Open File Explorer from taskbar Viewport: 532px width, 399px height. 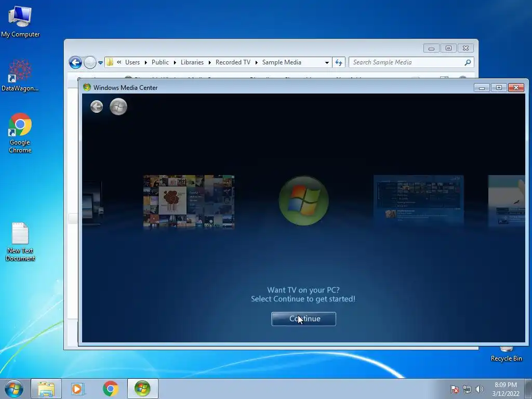tap(46, 389)
